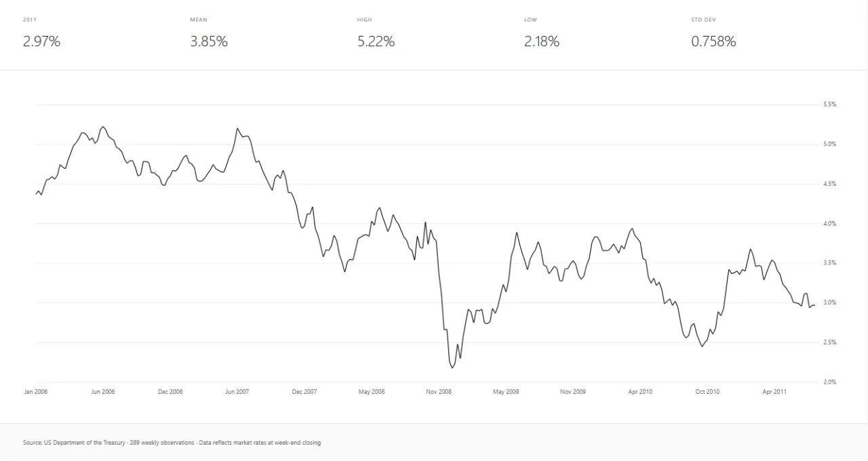Viewport: 868px width, 461px height.
Task: Click the Nov 2008 x-axis label
Action: 439,392
